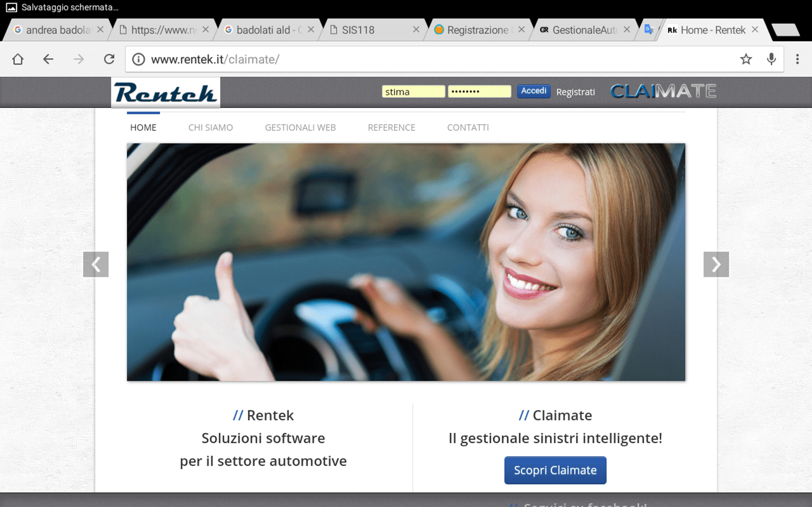Activate voice search microphone icon

[x=771, y=59]
